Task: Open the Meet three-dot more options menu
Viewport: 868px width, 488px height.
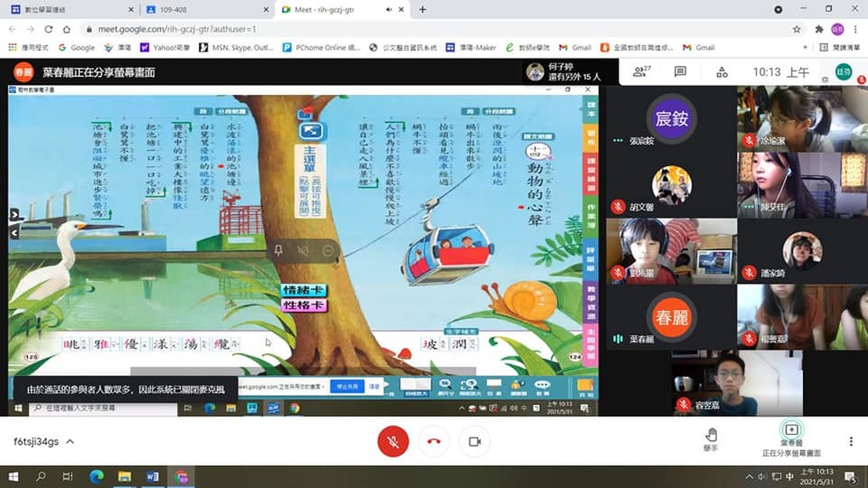Action: (851, 441)
